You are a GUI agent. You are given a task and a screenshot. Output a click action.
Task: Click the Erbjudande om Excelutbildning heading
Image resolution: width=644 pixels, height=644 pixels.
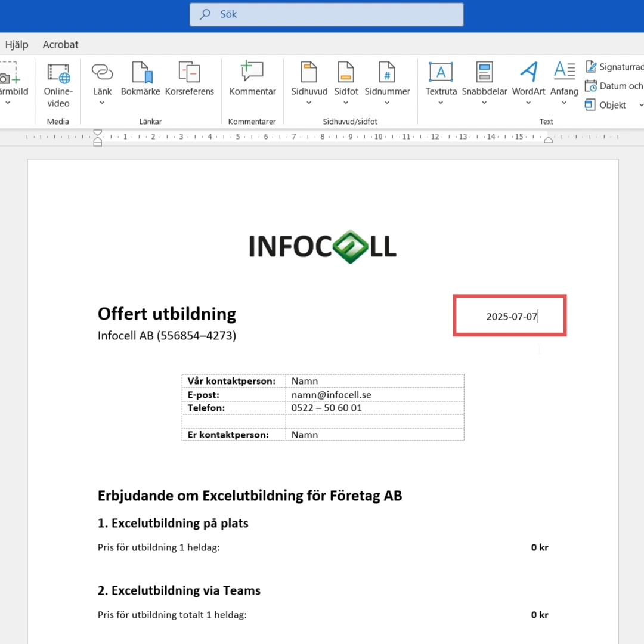(250, 496)
